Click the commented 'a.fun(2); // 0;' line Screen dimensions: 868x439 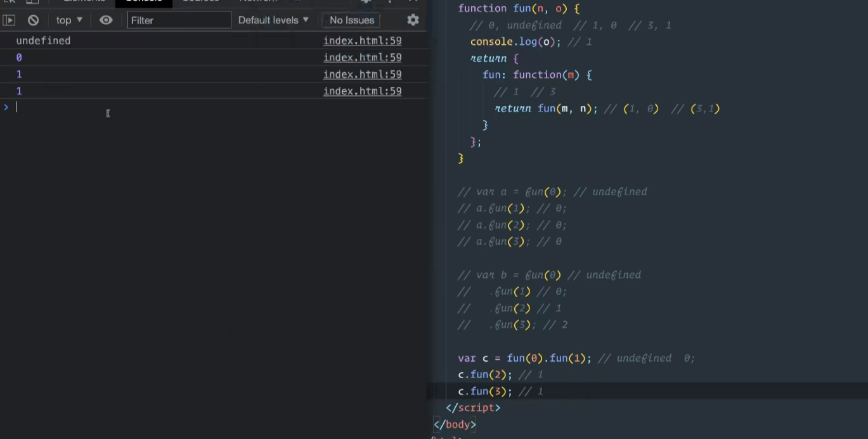pyautogui.click(x=512, y=225)
